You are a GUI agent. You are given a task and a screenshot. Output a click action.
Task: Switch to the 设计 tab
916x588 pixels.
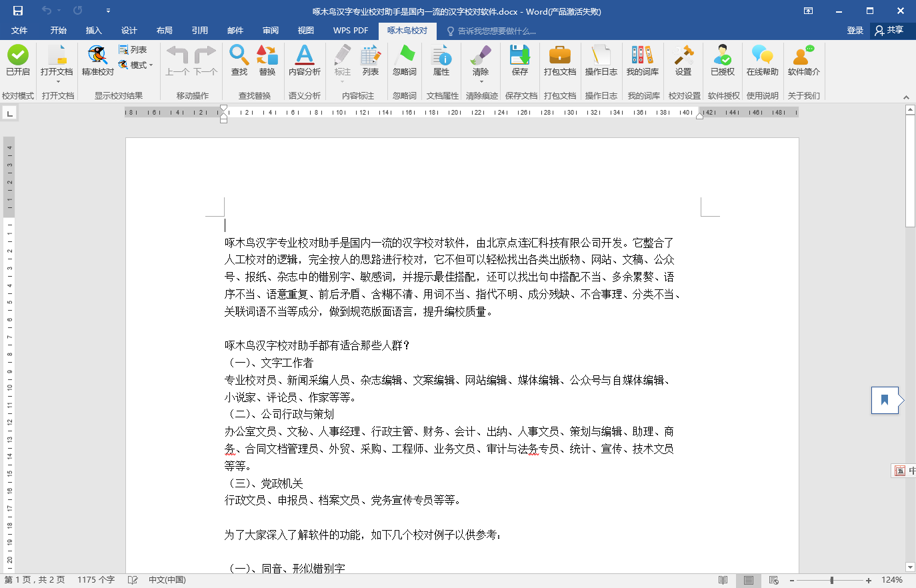129,31
